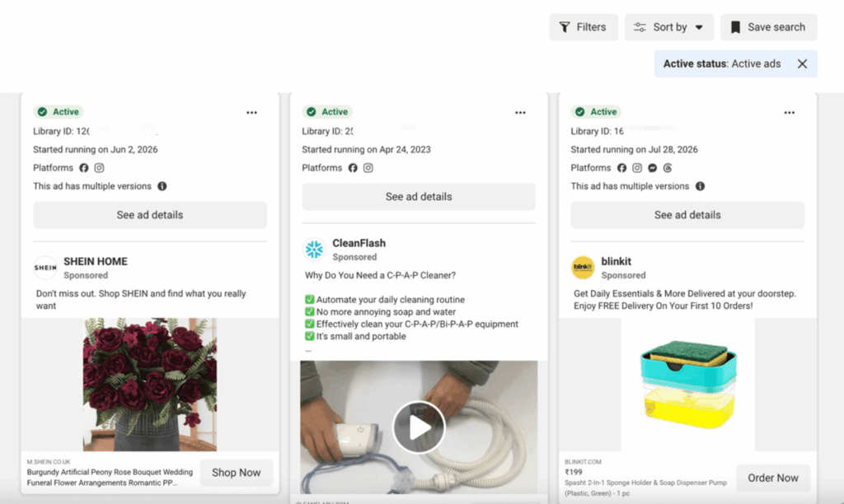Click the Instagram platform icon on CleanFlash ad

[368, 168]
